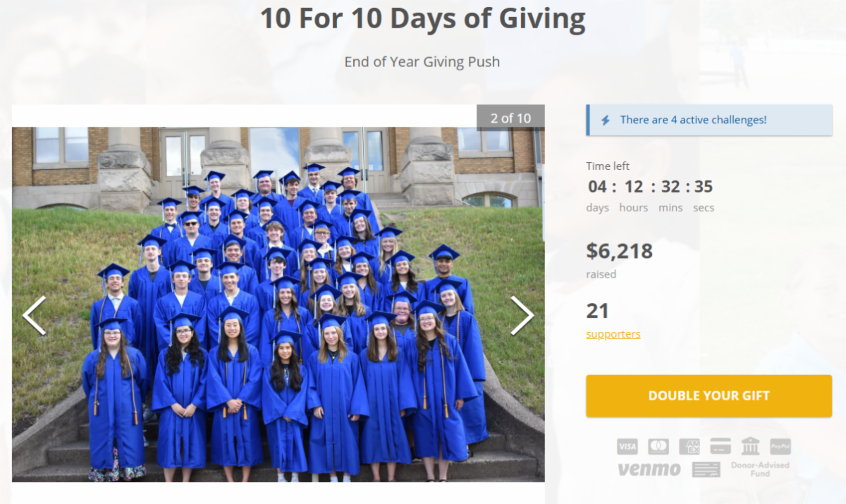Click the paper check icon
The width and height of the screenshot is (846, 504).
pos(706,469)
